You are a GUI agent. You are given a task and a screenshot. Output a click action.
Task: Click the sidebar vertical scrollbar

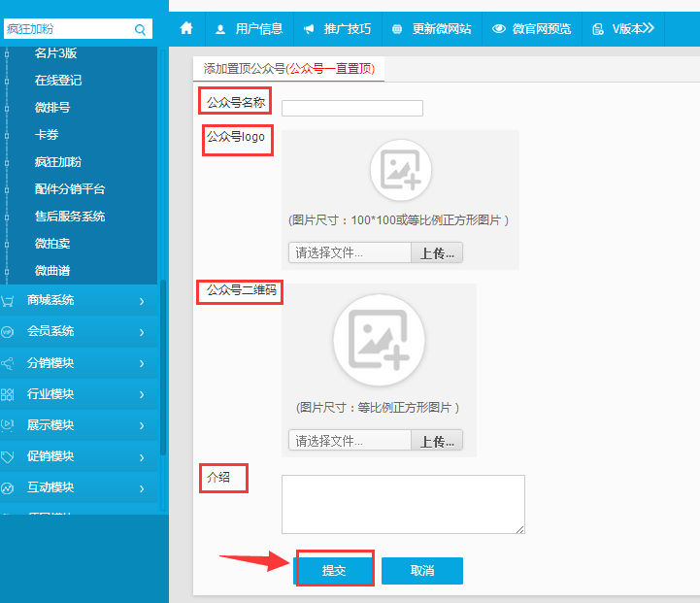tap(163, 367)
